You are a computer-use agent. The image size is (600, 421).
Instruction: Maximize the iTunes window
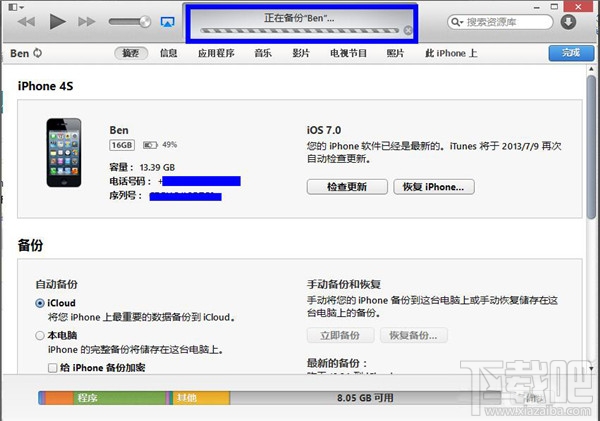[x=554, y=7]
